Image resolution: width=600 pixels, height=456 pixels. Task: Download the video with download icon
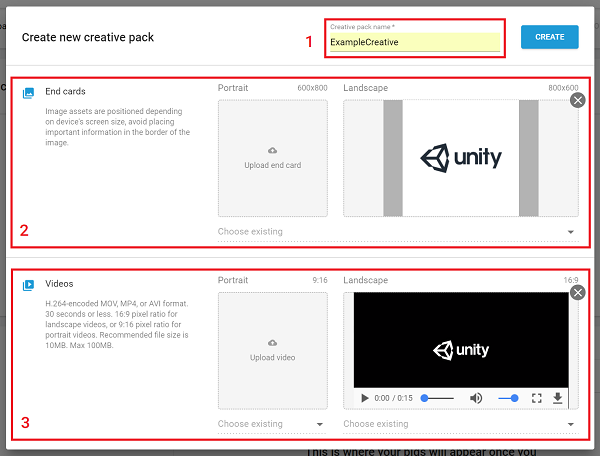(557, 398)
